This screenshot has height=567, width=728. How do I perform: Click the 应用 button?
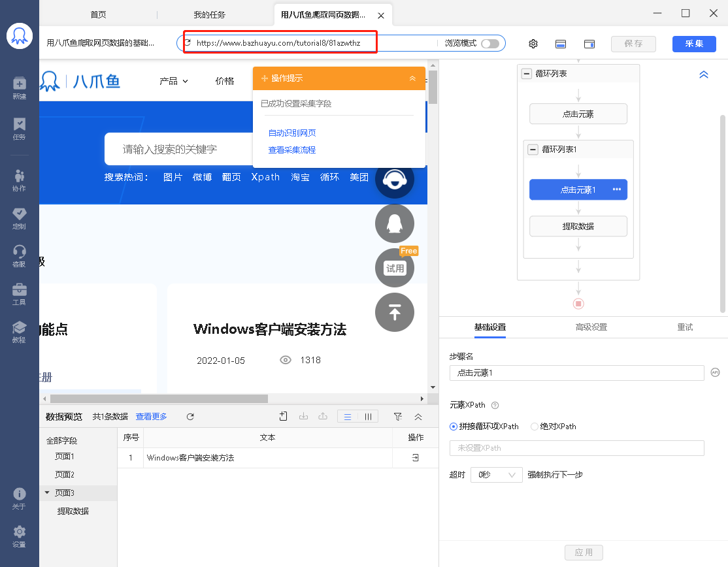584,552
